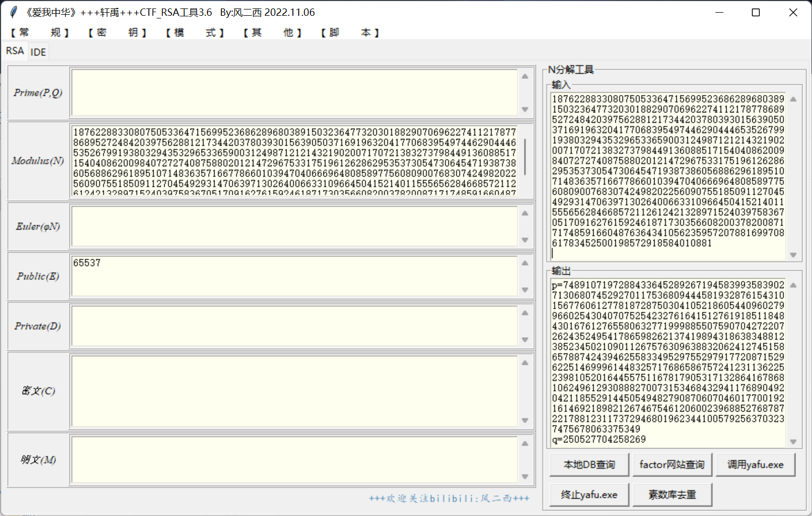Screen dimensions: 812x516
Task: Click the Prime(P,Q) scrollbar down arrow
Action: [x=525, y=110]
